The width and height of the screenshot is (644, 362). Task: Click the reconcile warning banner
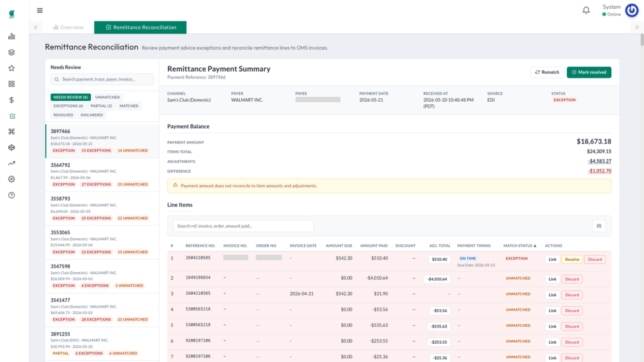pos(389,186)
